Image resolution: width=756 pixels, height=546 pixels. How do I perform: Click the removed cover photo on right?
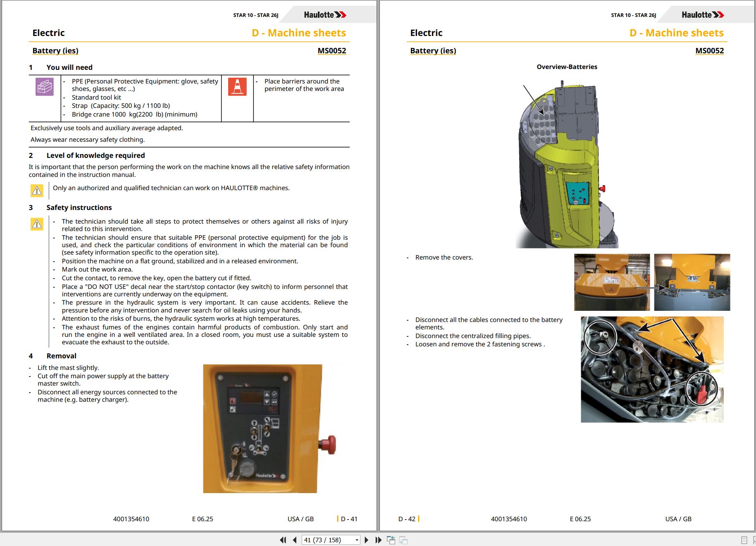692,282
